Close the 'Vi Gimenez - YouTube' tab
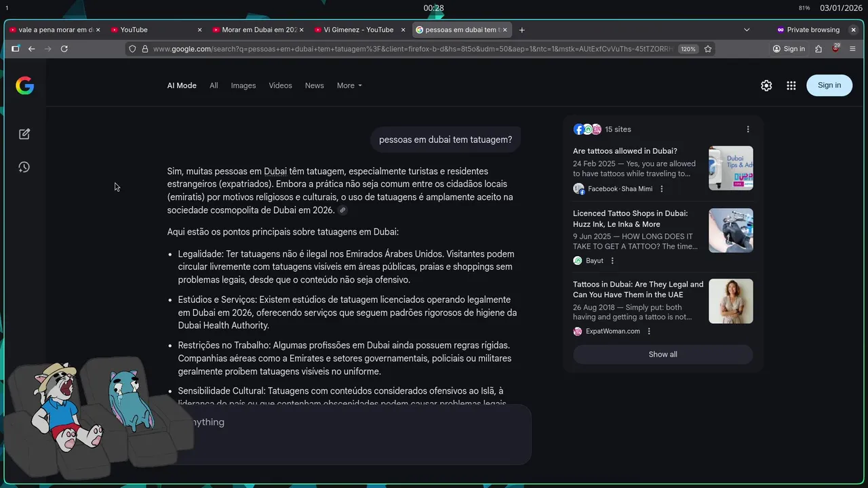Viewport: 868px width, 488px height. [403, 30]
